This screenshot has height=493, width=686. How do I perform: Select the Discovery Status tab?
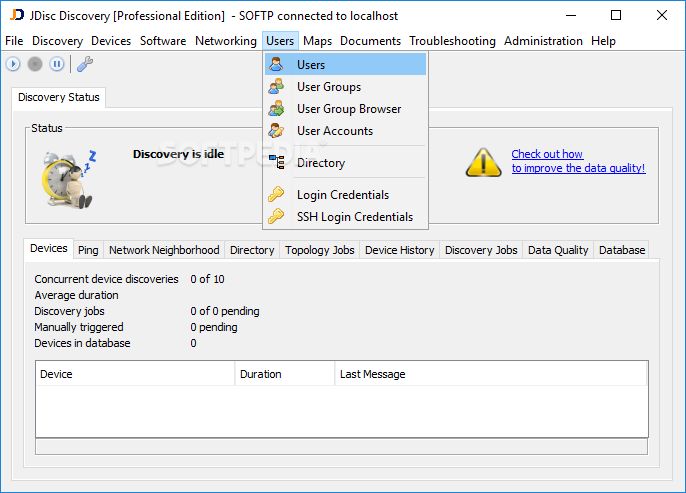(59, 97)
